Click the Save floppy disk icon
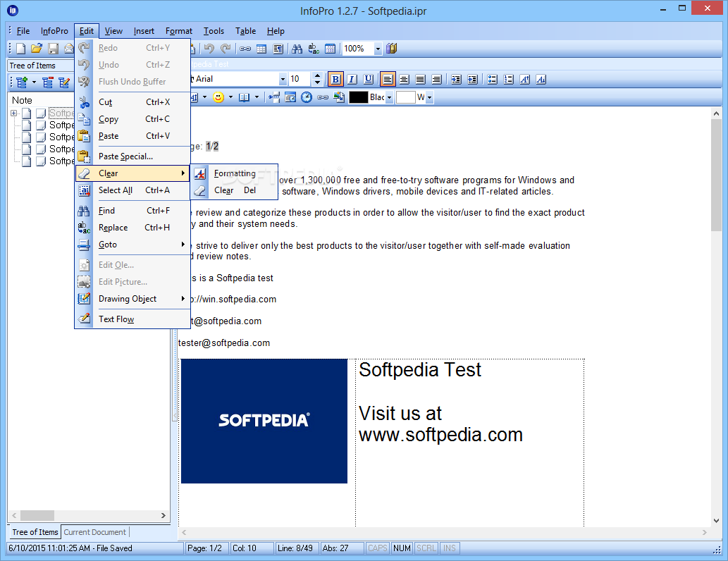Screen dimensions: 728x561 [x=54, y=49]
